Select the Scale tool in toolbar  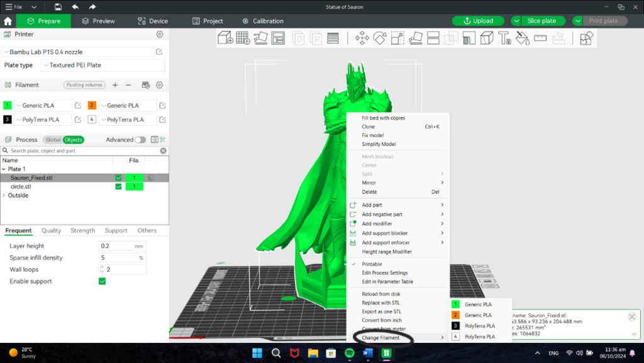pos(397,38)
